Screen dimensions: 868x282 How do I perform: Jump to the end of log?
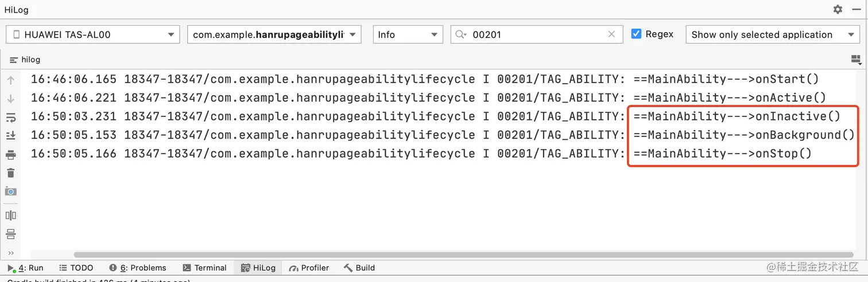pyautogui.click(x=10, y=136)
